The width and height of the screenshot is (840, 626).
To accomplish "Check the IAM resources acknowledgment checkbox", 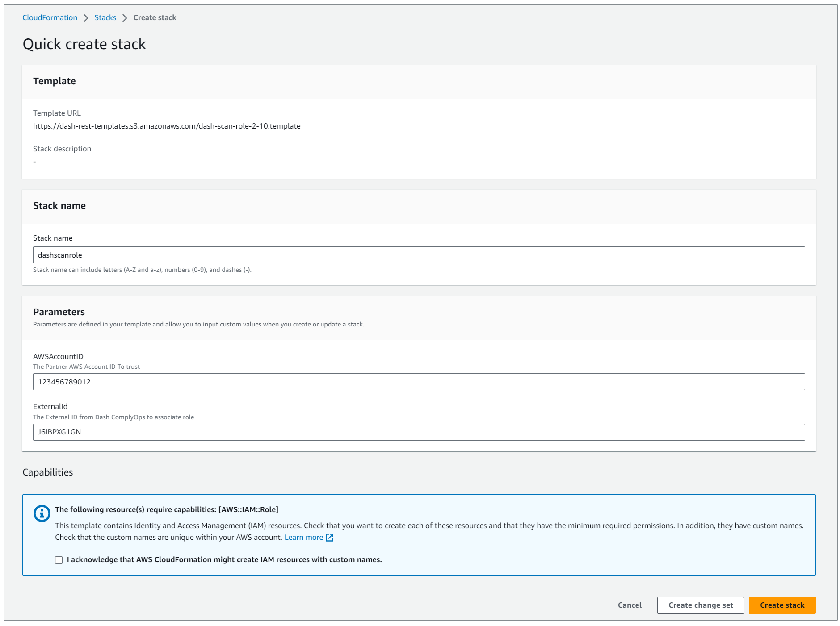I will tap(59, 560).
